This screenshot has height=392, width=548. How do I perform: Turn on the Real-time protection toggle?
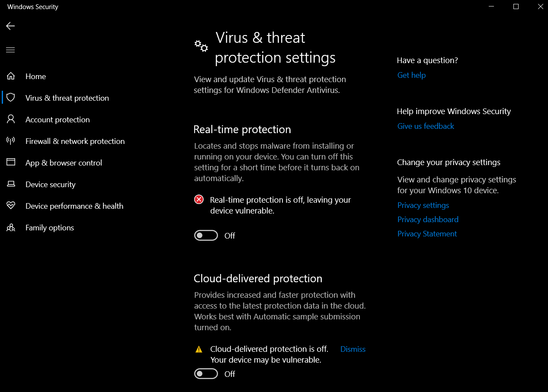pyautogui.click(x=206, y=236)
